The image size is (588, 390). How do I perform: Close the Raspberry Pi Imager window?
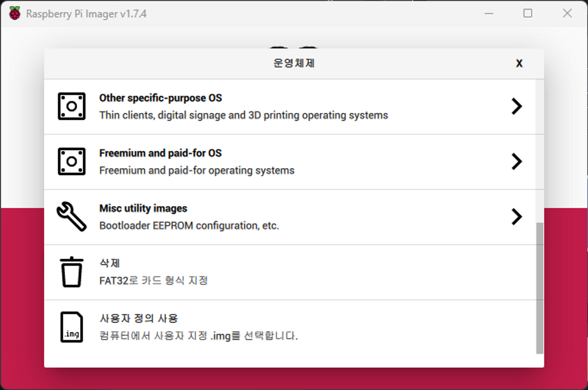(x=567, y=14)
